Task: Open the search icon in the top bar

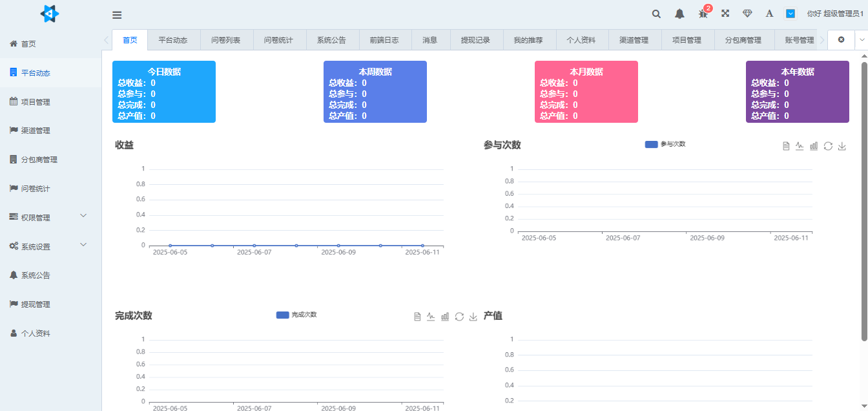Action: tap(656, 14)
